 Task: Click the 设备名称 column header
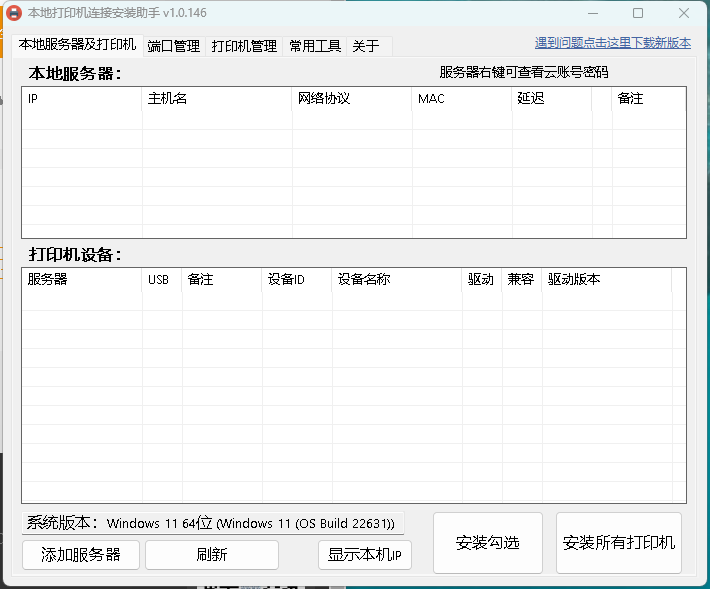(x=397, y=279)
